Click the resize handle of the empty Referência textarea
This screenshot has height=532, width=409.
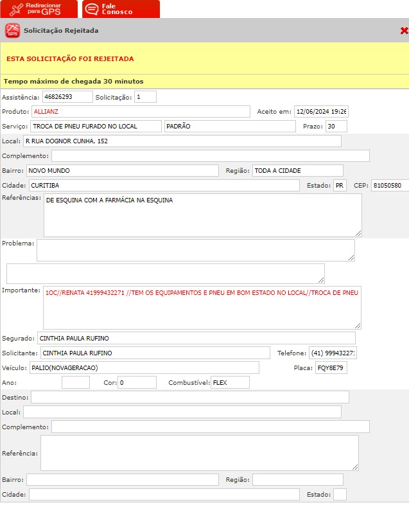[x=354, y=467]
